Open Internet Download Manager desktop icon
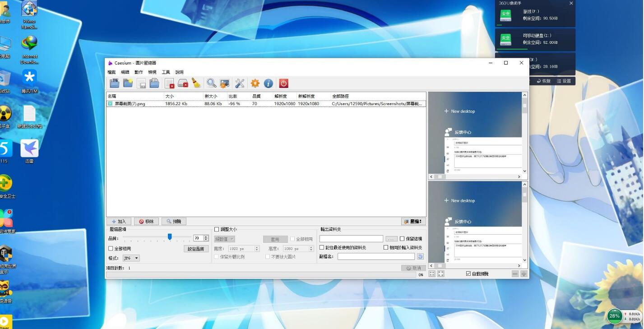The image size is (644, 329). [29, 50]
